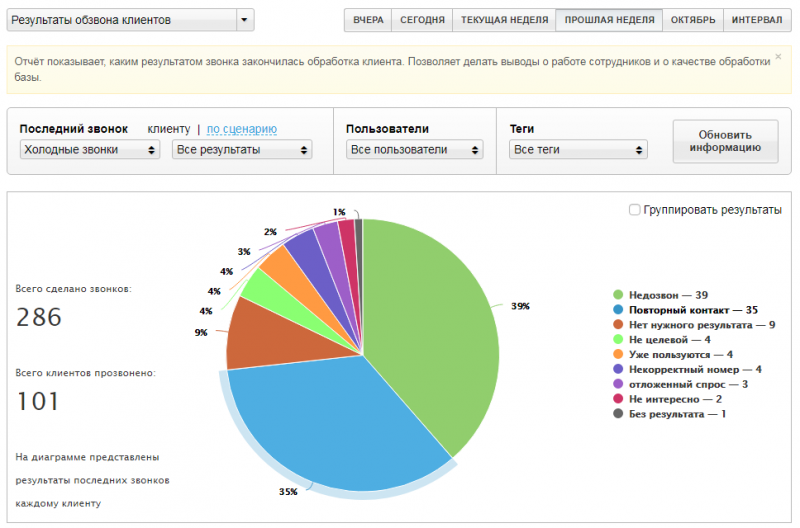Close the yellow info banner
The image size is (800, 528).
779,56
